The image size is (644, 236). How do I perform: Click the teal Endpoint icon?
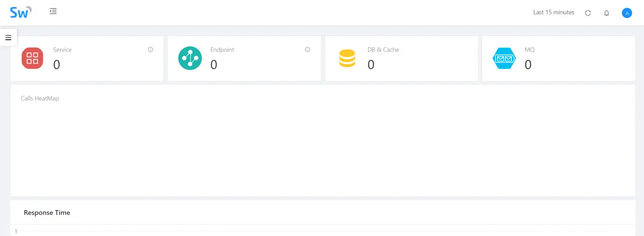coord(190,58)
